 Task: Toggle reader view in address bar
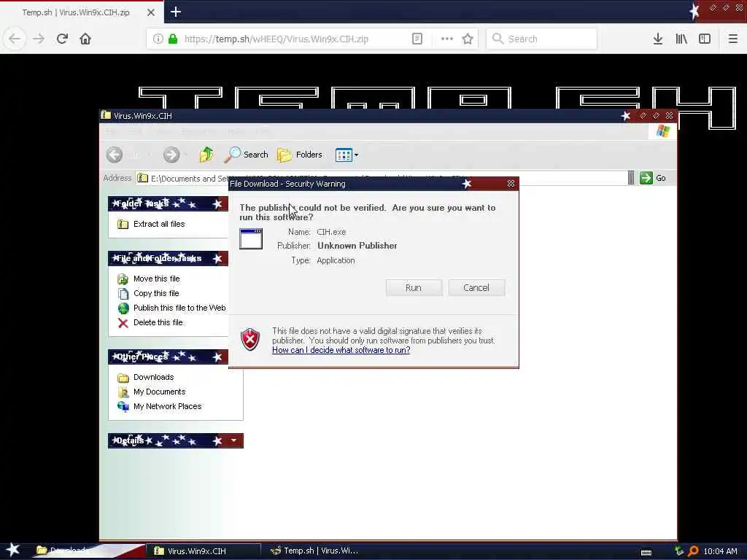click(x=417, y=39)
